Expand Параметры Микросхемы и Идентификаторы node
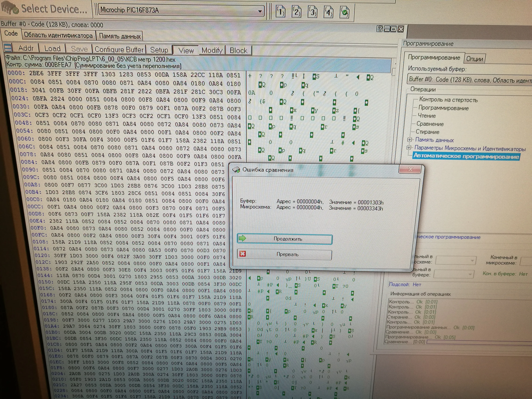Image resolution: width=532 pixels, height=399 pixels. tap(409, 148)
